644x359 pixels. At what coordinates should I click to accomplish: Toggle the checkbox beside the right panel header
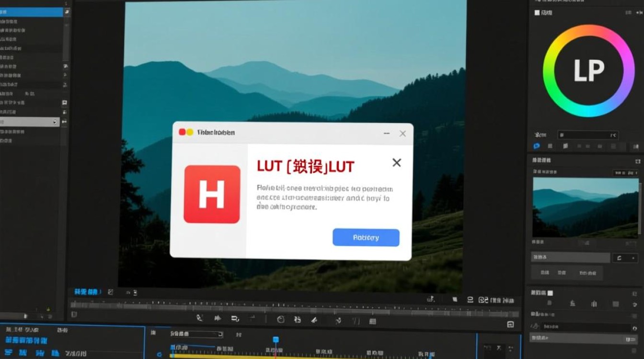click(538, 13)
